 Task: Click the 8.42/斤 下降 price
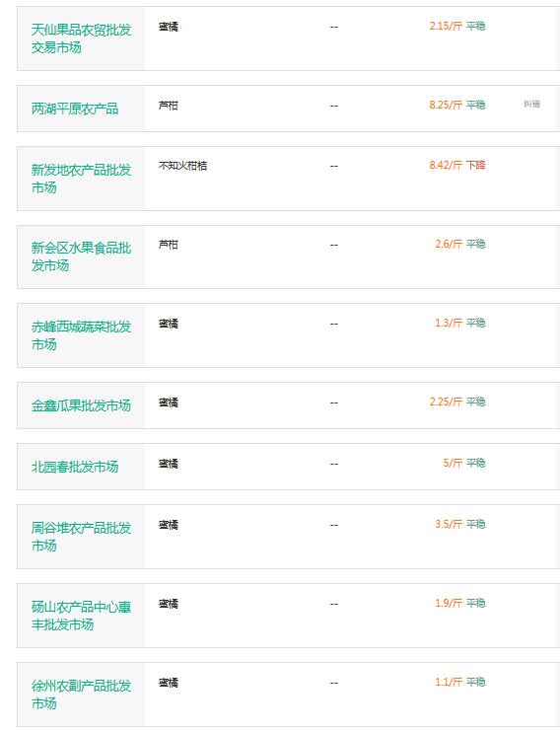click(457, 165)
